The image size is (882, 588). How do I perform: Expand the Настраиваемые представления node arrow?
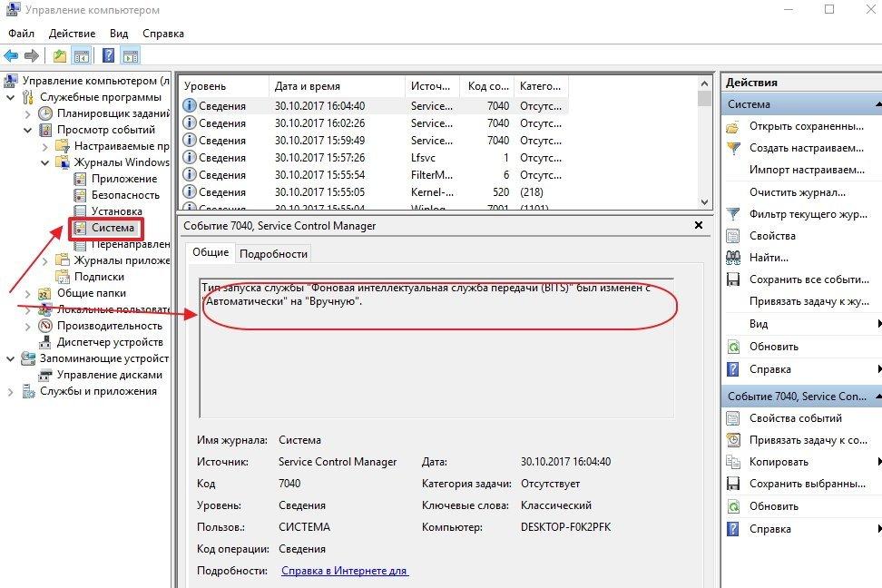pyautogui.click(x=45, y=146)
